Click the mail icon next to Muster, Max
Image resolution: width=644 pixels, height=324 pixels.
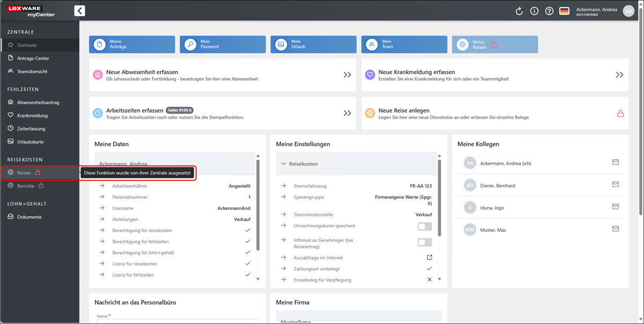tap(616, 229)
